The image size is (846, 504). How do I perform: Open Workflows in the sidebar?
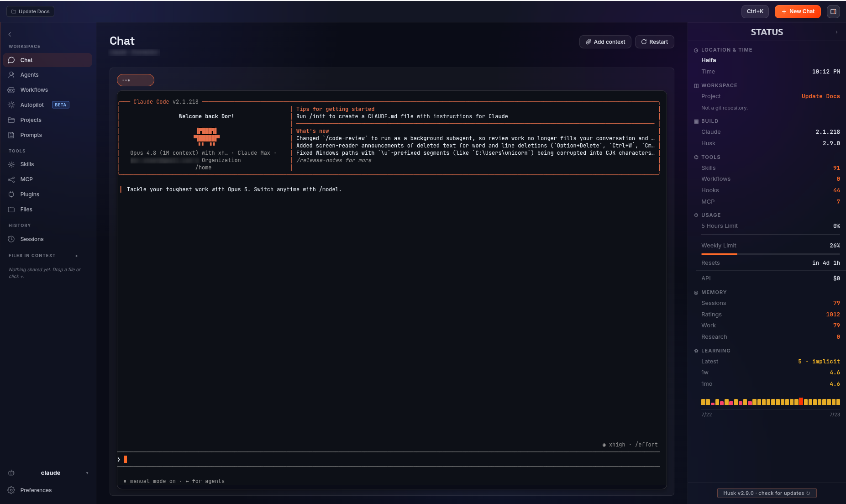[47, 90]
